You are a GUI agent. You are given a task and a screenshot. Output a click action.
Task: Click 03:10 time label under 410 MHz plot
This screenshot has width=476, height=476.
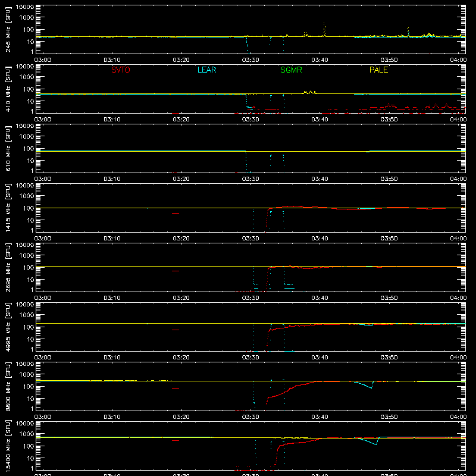pyautogui.click(x=112, y=120)
